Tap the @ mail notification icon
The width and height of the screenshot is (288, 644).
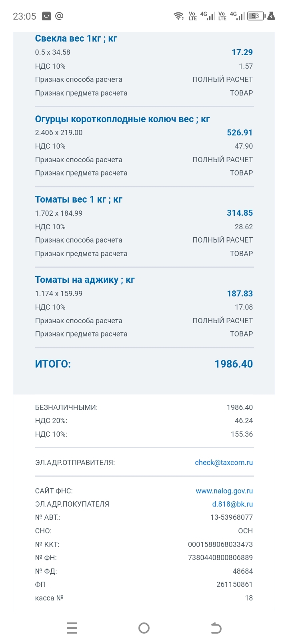click(x=59, y=16)
